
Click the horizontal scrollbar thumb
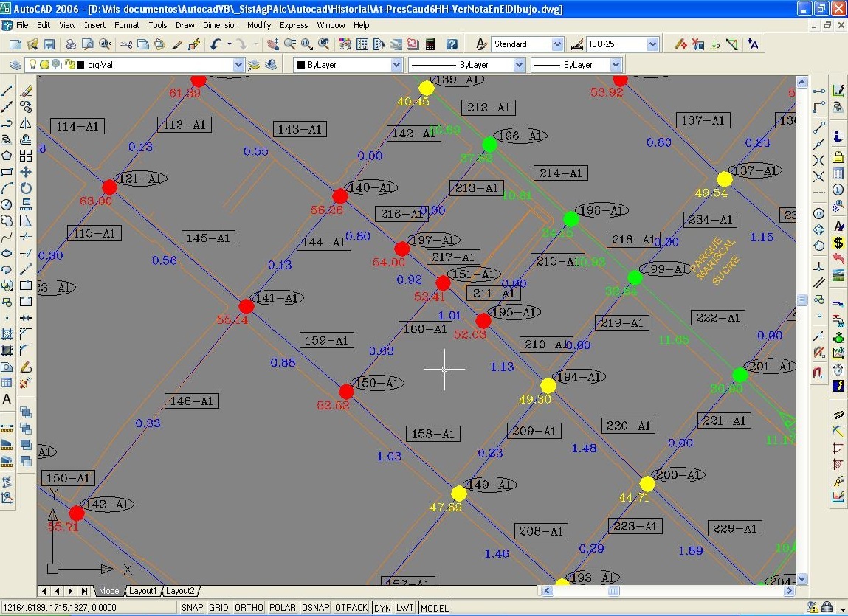(x=614, y=591)
